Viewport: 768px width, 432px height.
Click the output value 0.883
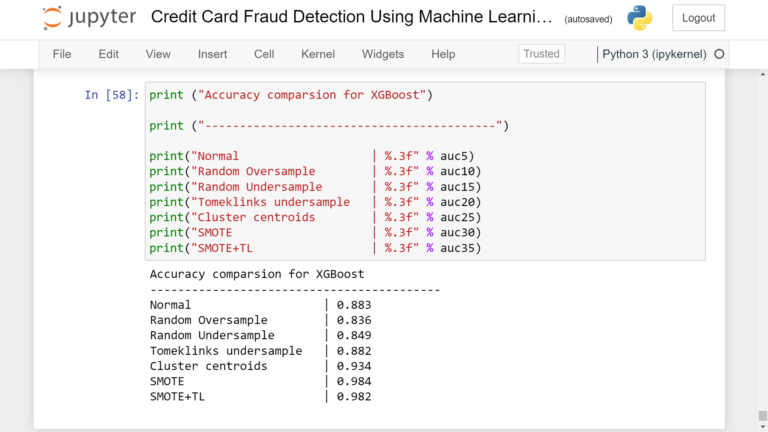tap(354, 305)
